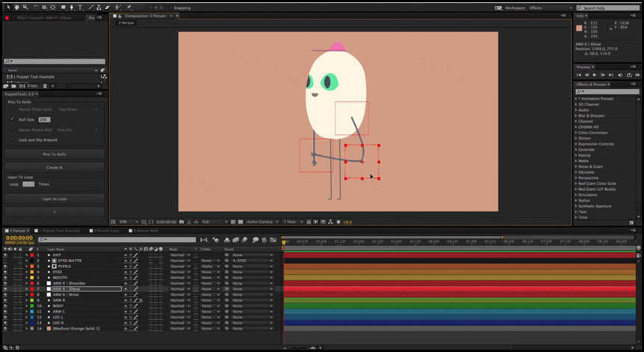
Task: Select the Eraser tool
Action: [107, 7]
